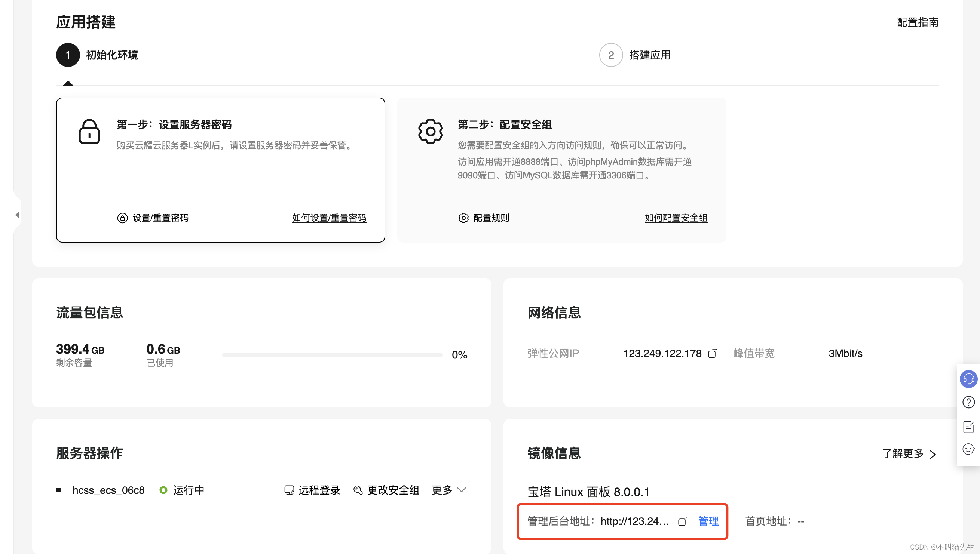The image size is (980, 554).
Task: Click the 运行中 status indicator
Action: pos(182,490)
